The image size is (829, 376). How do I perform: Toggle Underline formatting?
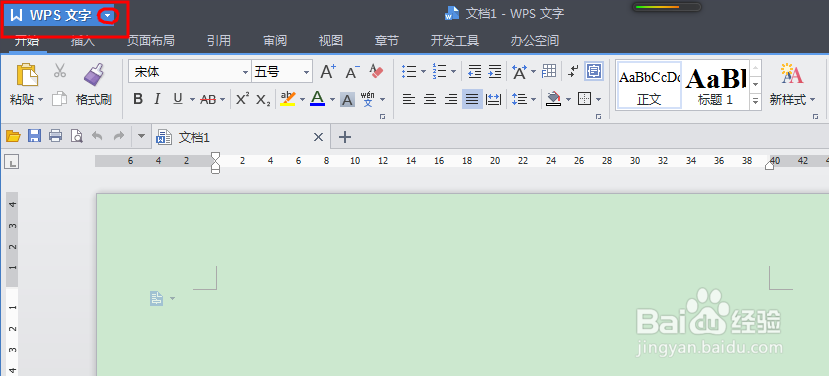pos(178,99)
